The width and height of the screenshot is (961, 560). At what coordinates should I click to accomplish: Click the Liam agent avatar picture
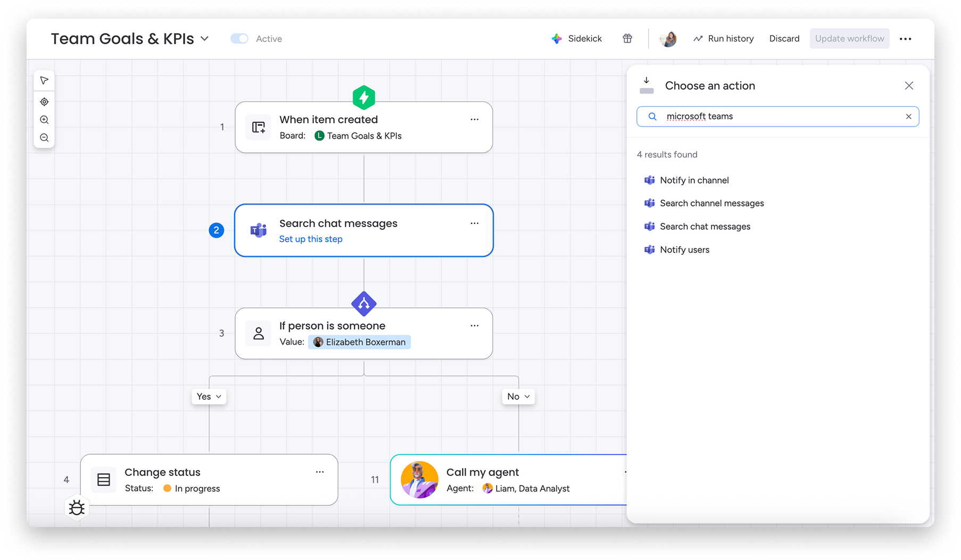pos(419,480)
